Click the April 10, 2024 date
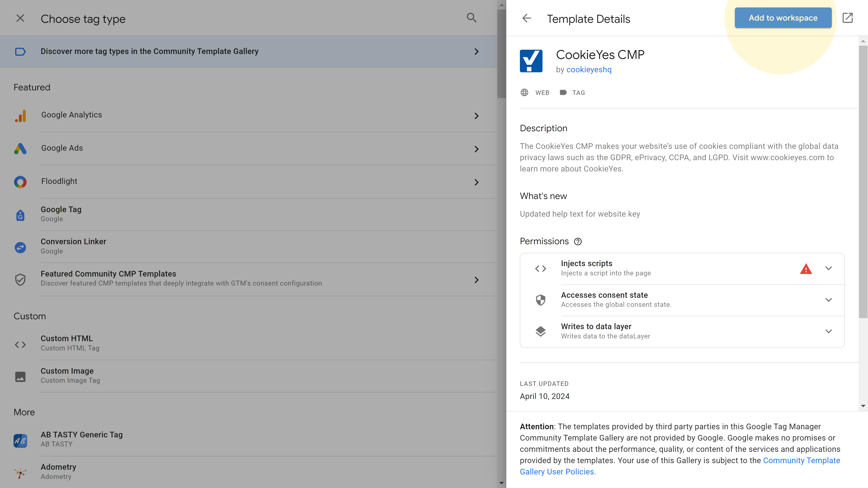Screen dimensions: 868x488 click(545, 396)
